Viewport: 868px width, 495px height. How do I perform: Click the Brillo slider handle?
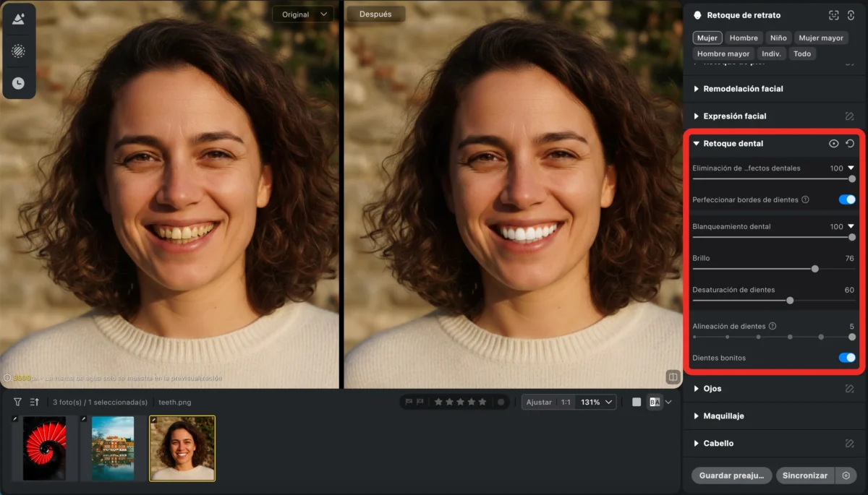click(x=814, y=268)
